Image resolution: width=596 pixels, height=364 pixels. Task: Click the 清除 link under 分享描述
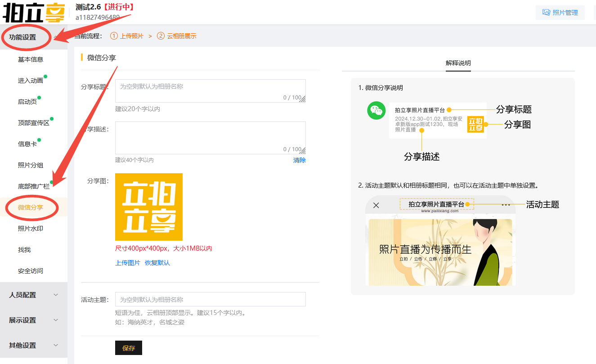(300, 160)
